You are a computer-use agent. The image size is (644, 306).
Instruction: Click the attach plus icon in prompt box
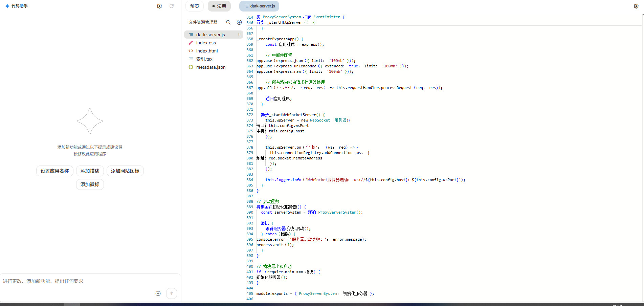158,293
